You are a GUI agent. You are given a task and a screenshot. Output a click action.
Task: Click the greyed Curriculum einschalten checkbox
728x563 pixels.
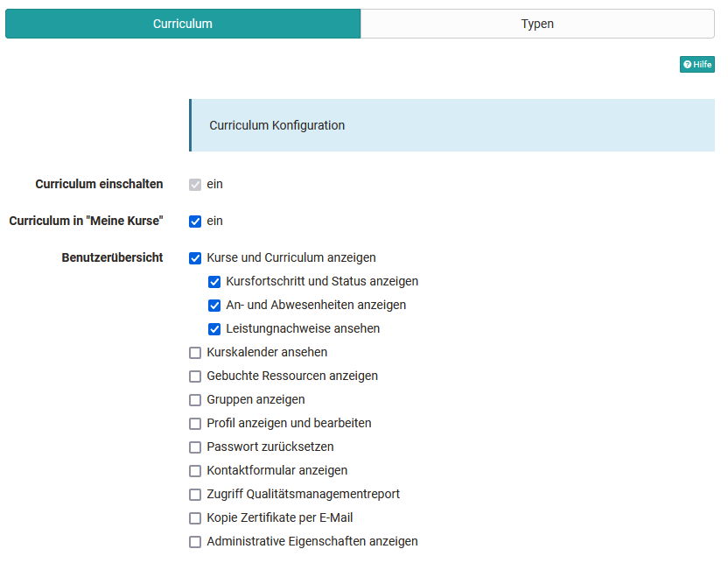tap(195, 185)
